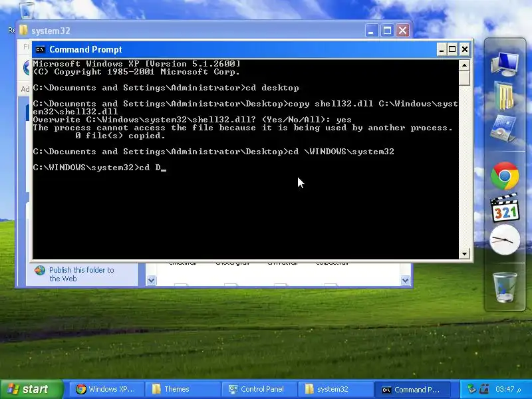Close the system32 window
The image size is (532, 399).
403,31
